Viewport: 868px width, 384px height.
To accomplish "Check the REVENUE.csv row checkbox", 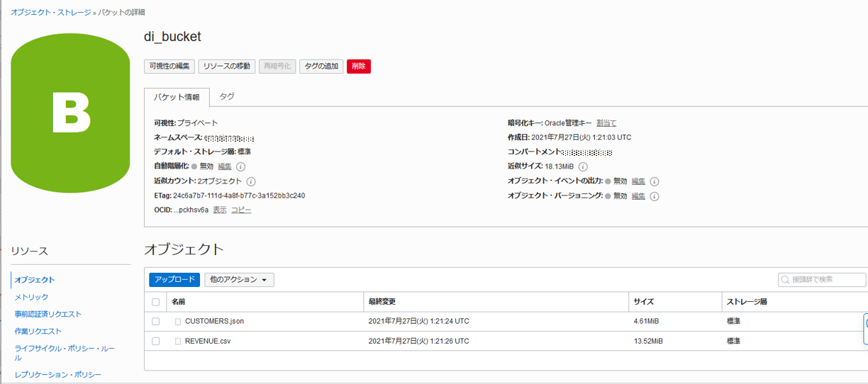I will pyautogui.click(x=156, y=341).
